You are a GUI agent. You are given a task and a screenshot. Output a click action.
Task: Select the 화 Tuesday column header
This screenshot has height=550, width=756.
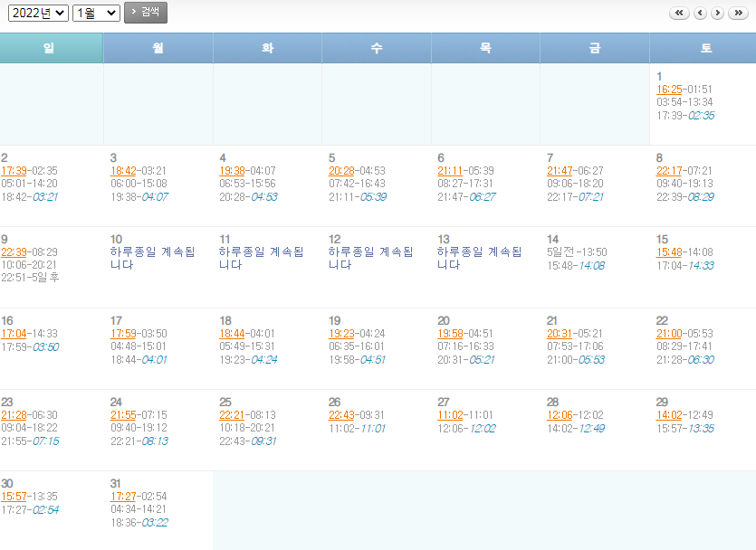pyautogui.click(x=268, y=48)
